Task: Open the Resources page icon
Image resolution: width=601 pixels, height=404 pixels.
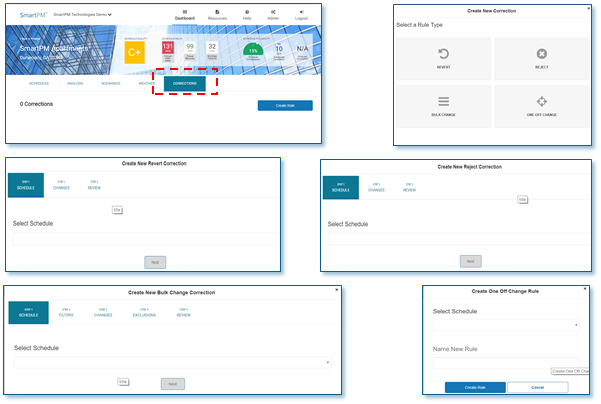Action: (217, 14)
